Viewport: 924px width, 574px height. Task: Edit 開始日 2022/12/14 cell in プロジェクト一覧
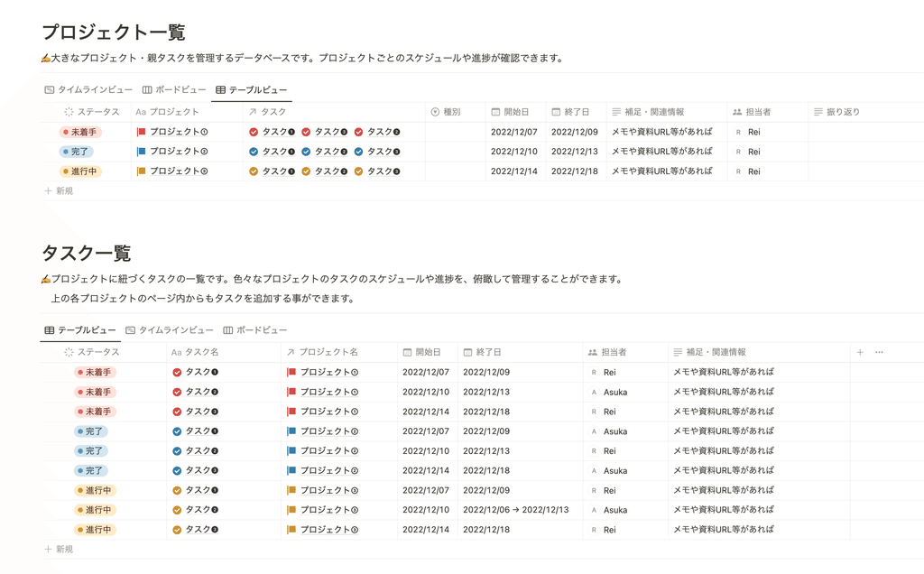point(513,171)
